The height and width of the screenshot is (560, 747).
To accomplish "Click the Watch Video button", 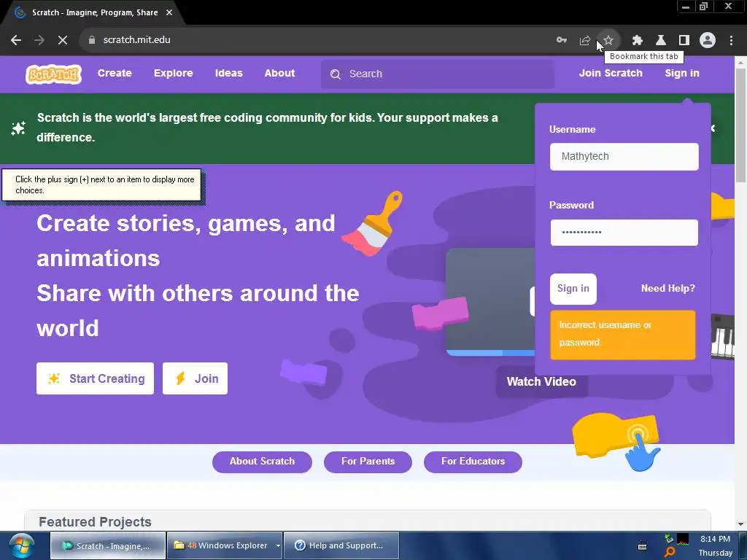I will pyautogui.click(x=541, y=382).
